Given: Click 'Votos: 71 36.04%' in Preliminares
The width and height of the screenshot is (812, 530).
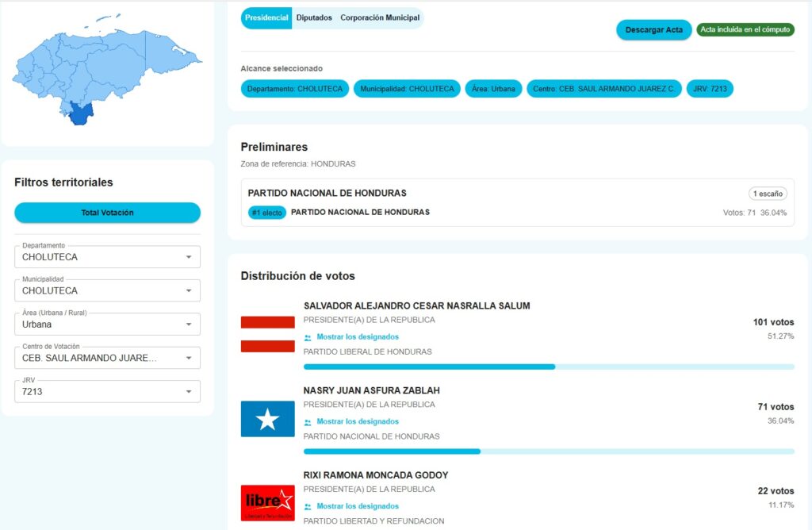Looking at the screenshot, I should [755, 213].
